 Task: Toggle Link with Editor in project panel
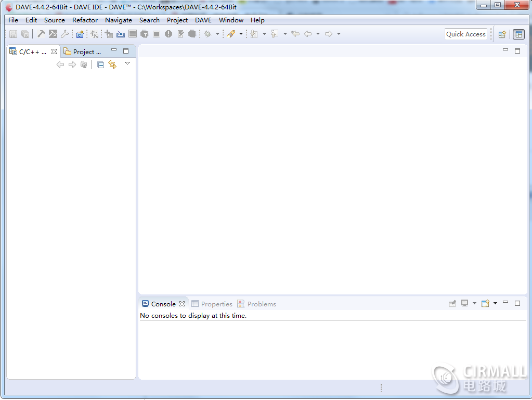tap(112, 64)
